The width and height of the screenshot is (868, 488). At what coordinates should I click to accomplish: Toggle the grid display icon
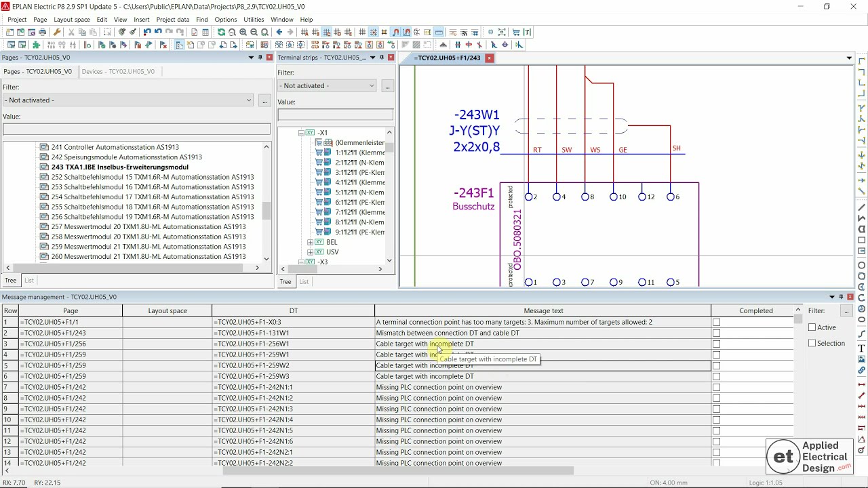[362, 33]
